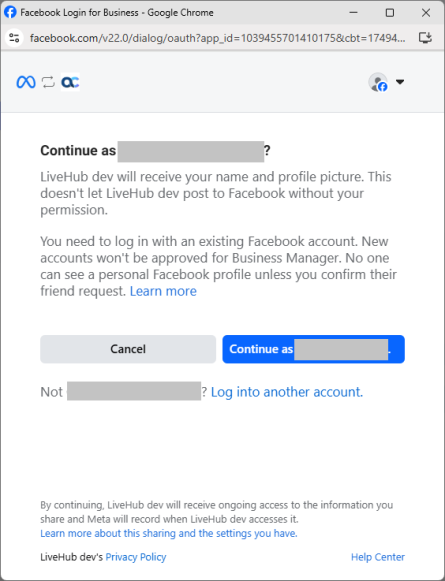
Task: Open the Help Center link
Action: point(378,557)
